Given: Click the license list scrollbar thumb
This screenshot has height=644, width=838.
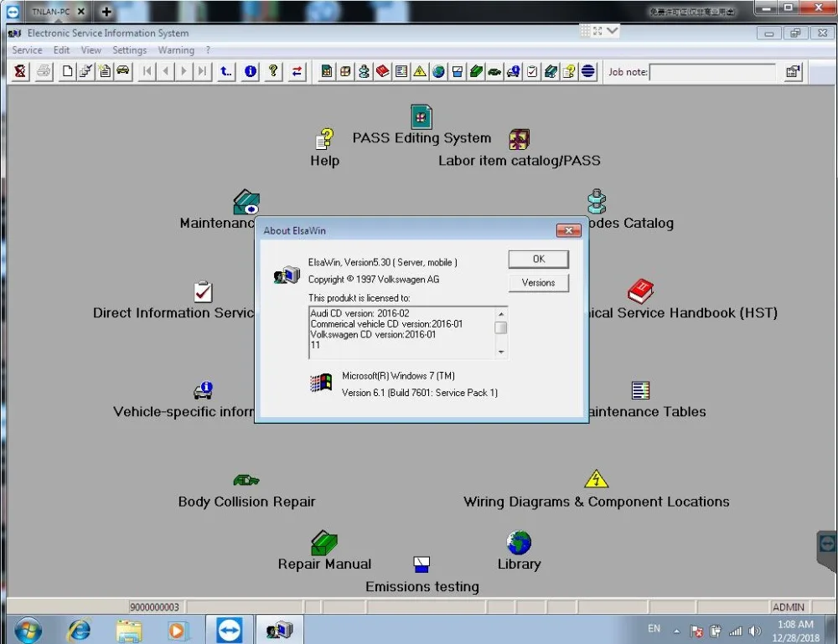Looking at the screenshot, I should pyautogui.click(x=501, y=327).
